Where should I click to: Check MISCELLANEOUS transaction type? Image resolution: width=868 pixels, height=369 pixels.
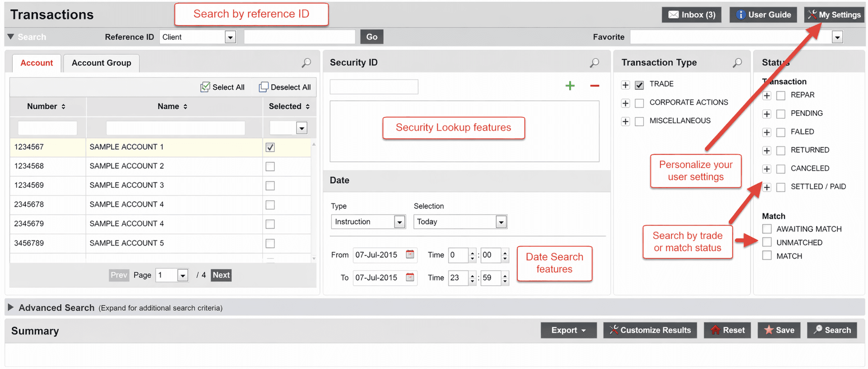639,121
